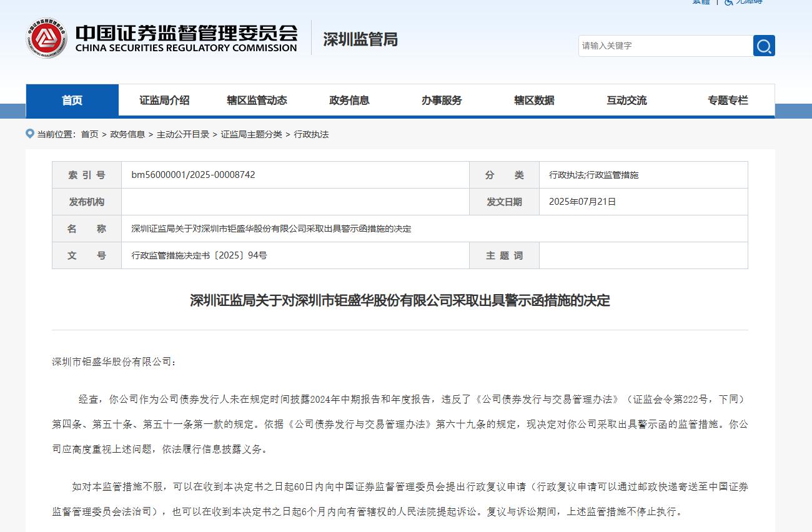
Task: Click the 索引号 label cell
Action: click(87, 175)
